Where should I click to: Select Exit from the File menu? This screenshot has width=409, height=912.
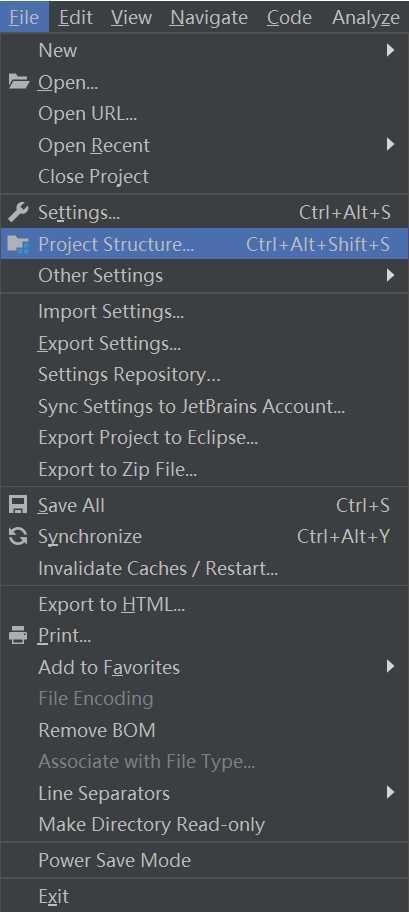[x=204, y=896]
